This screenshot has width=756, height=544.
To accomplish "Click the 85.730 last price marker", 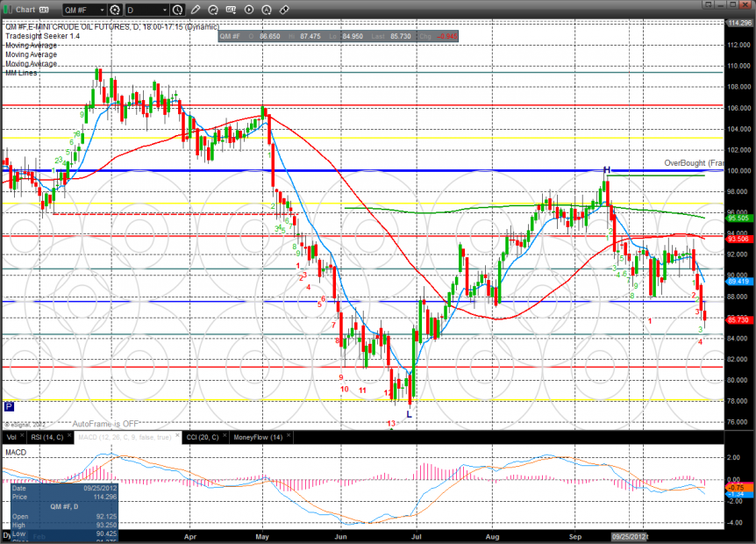I will tap(737, 320).
